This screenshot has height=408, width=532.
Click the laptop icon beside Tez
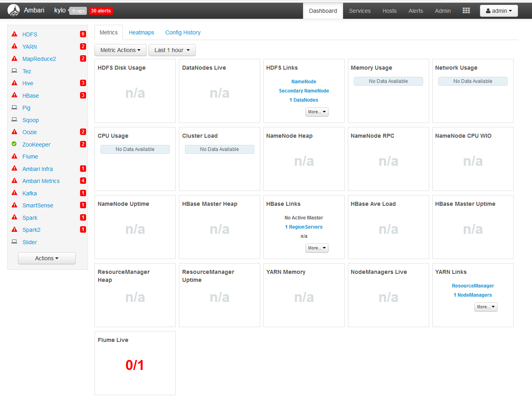14,71
